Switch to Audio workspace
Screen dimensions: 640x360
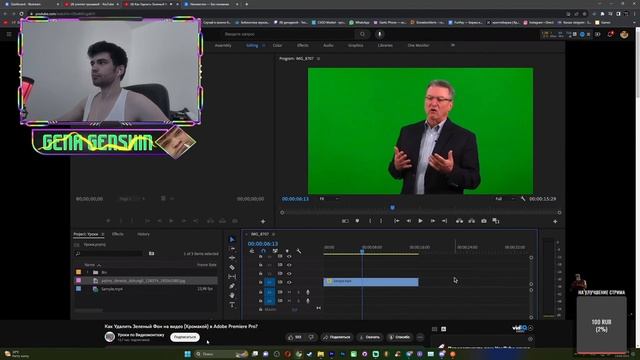(328, 45)
